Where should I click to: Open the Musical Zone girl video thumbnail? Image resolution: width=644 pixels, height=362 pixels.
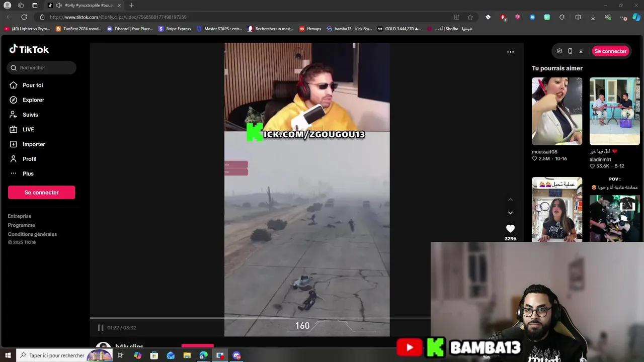557,209
